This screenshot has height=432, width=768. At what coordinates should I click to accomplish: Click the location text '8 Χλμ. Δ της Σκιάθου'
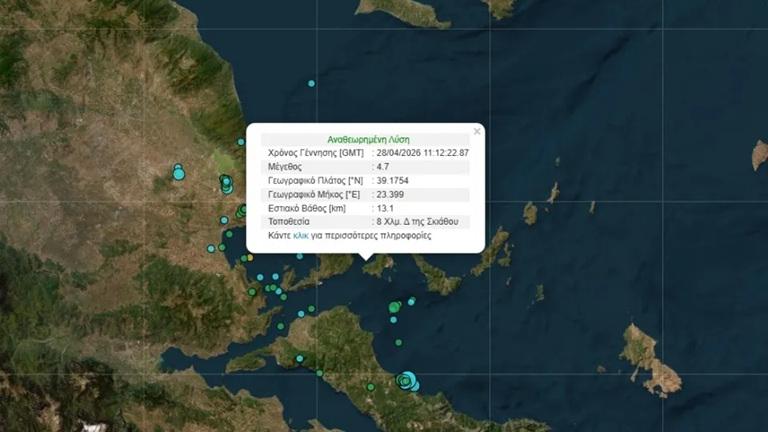click(417, 222)
